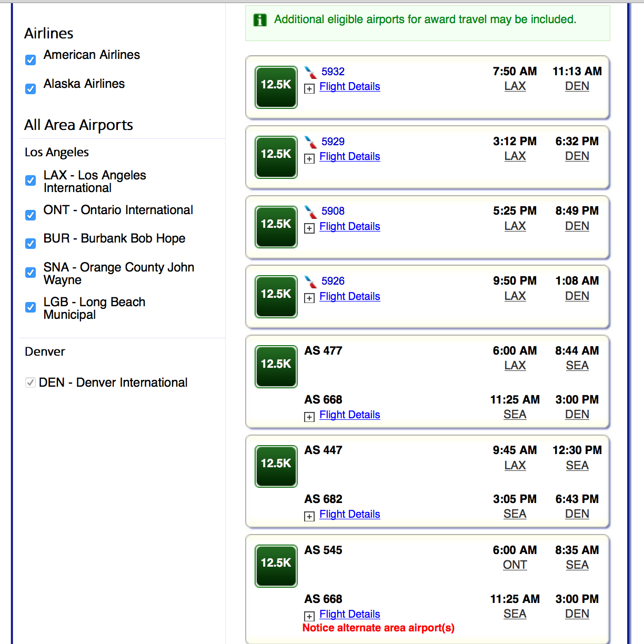Click LAX under 7:50 AM departure

coord(515,86)
